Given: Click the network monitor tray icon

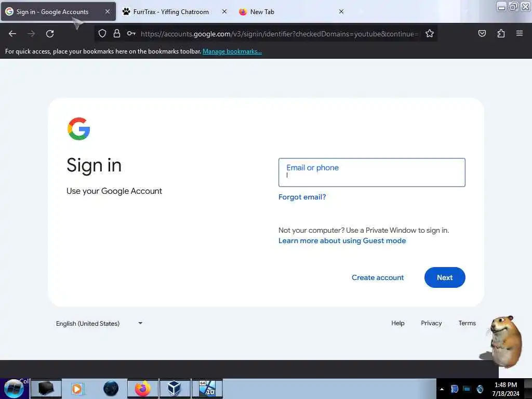Looking at the screenshot, I should tap(467, 389).
